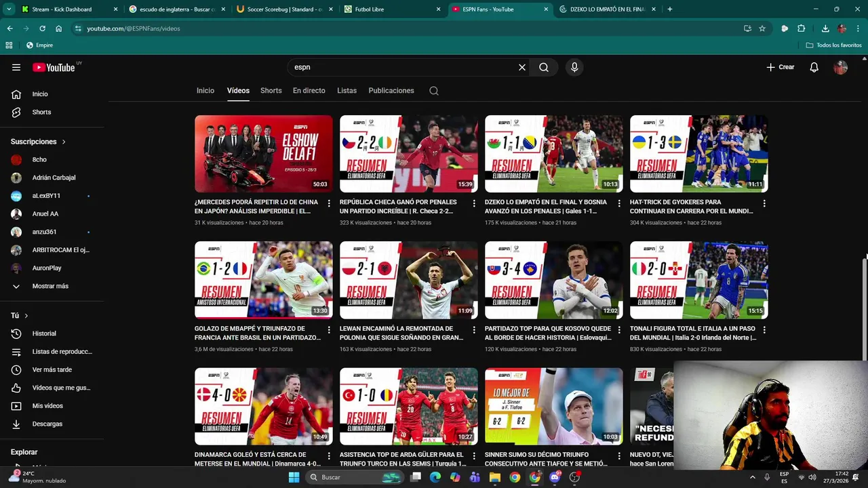Viewport: 868px width, 488px height.
Task: Reload the page in Chrome
Action: pyautogui.click(x=42, y=28)
